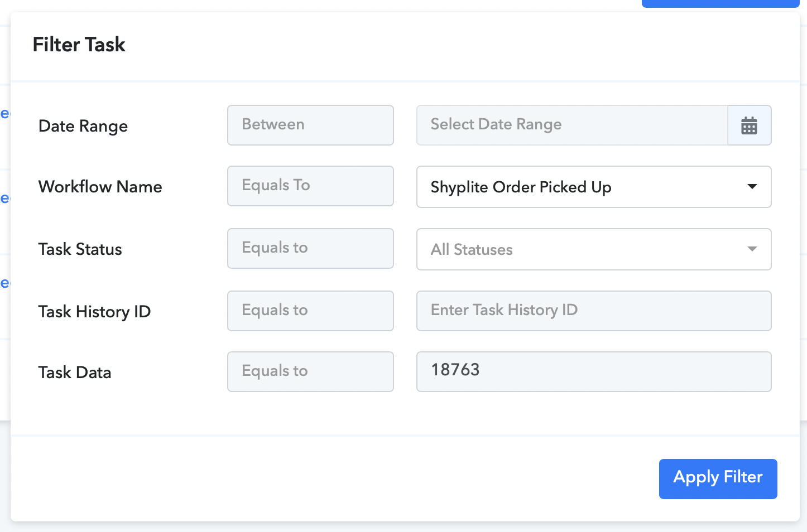The height and width of the screenshot is (532, 807).
Task: Click the Task History ID label
Action: click(95, 312)
